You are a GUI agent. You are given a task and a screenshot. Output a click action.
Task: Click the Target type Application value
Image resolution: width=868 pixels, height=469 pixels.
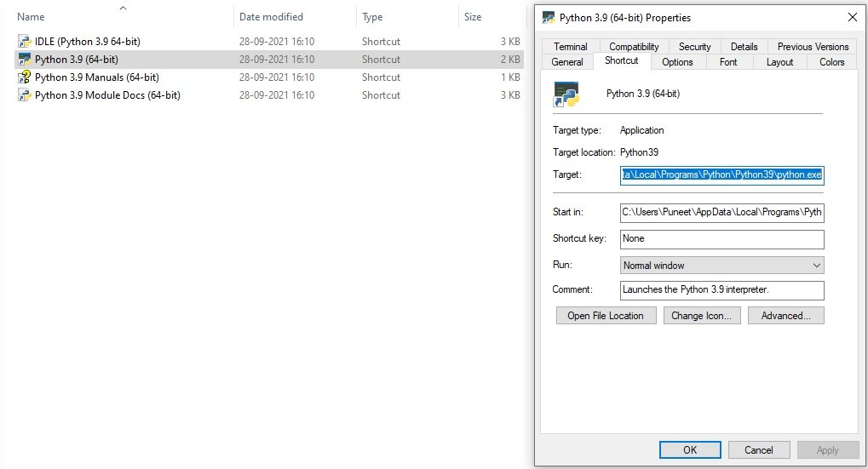point(641,130)
